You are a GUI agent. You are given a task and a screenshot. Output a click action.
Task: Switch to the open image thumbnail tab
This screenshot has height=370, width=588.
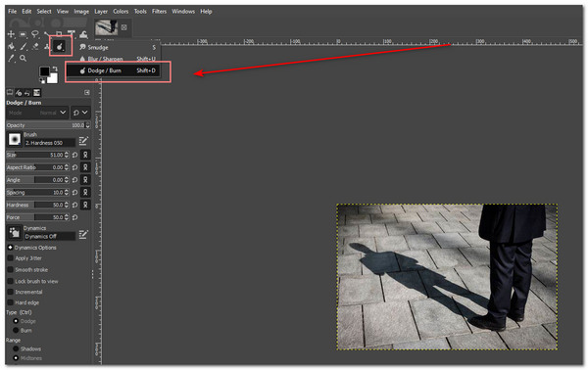coord(107,27)
